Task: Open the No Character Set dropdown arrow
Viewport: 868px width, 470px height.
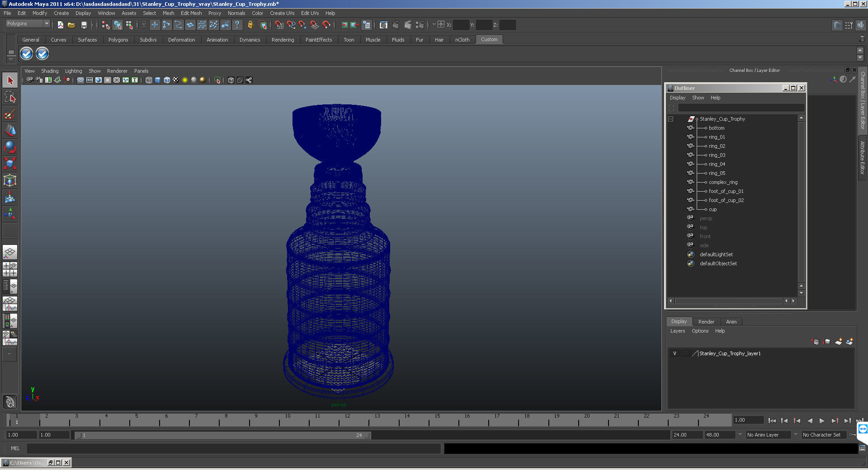Action: click(x=796, y=435)
